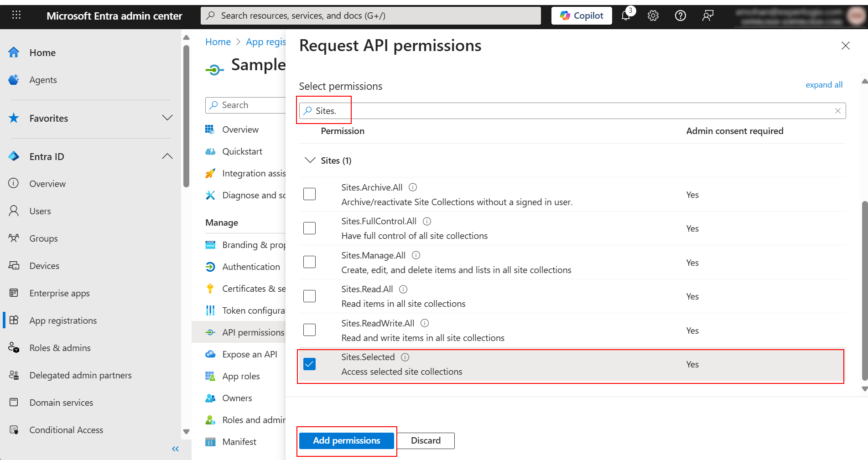Open Expose an API menu item
This screenshot has height=460, width=868.
249,354
